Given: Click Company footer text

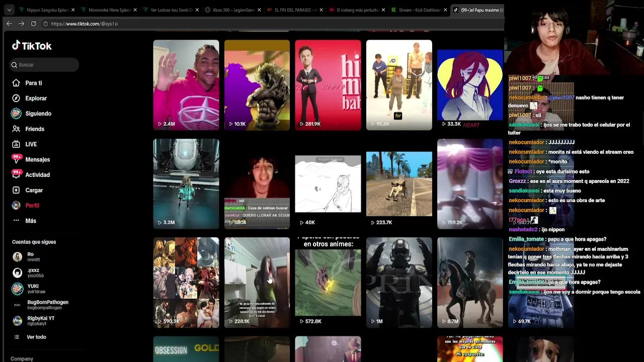Looking at the screenshot, I should click(x=22, y=359).
